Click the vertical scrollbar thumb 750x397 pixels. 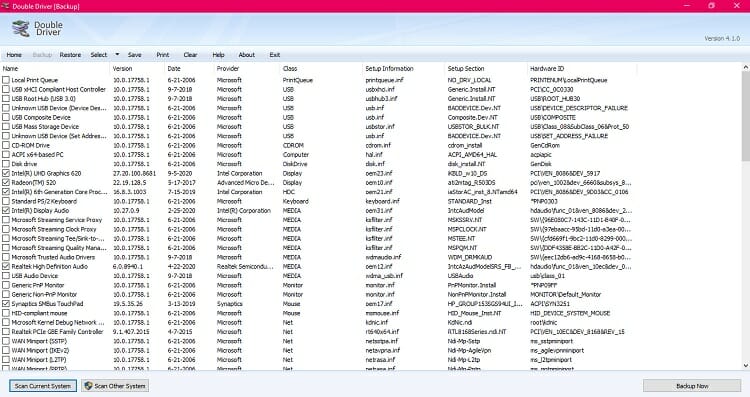(745, 117)
